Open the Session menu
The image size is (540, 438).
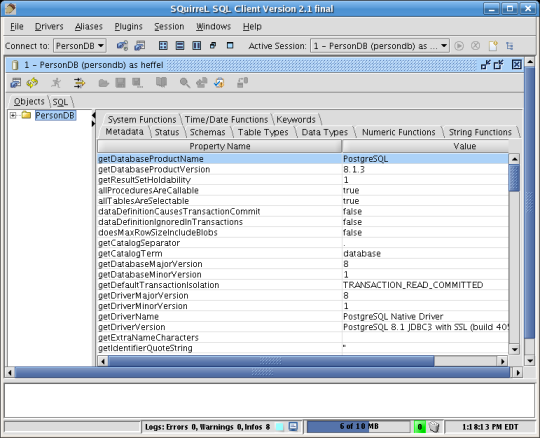(169, 27)
